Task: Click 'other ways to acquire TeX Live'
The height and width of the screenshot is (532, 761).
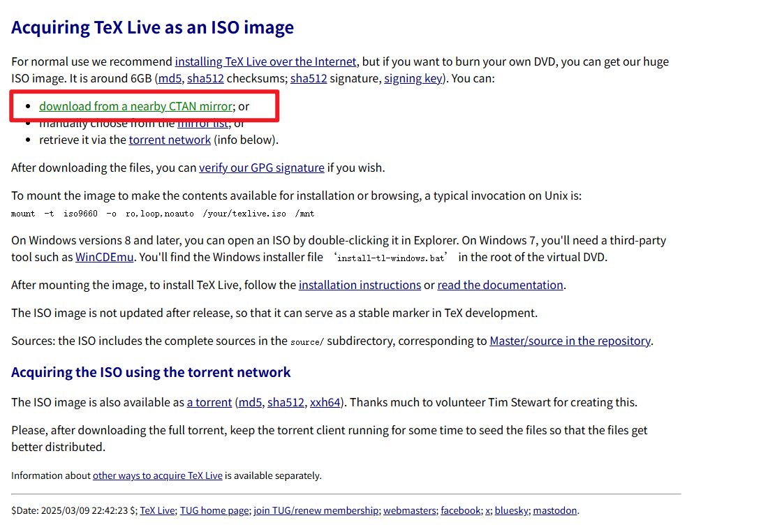Action: [x=157, y=475]
